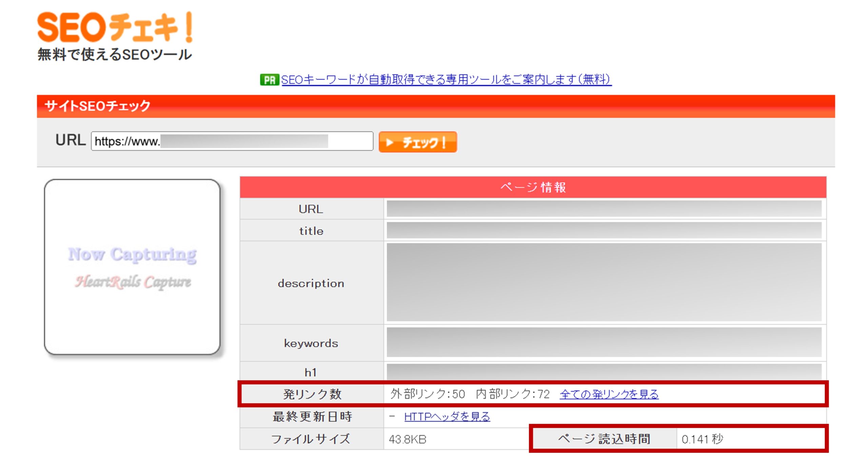Open 全ての発リンクを見る link
This screenshot has height=463, width=868.
click(x=609, y=394)
